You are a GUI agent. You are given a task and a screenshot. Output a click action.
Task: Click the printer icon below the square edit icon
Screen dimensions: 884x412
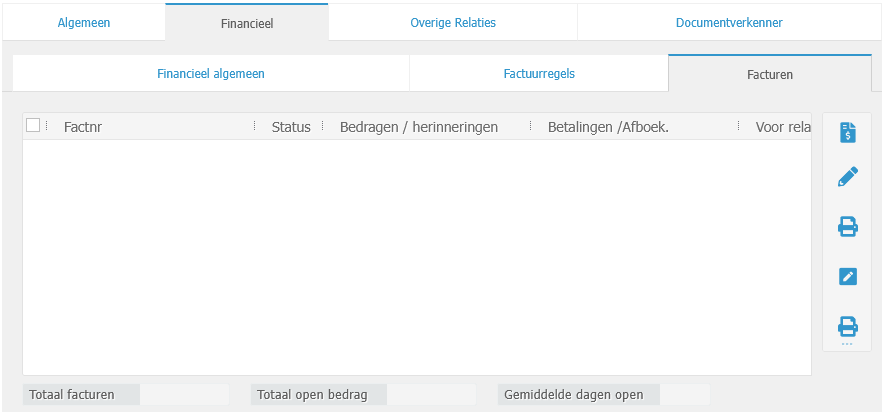(x=847, y=325)
